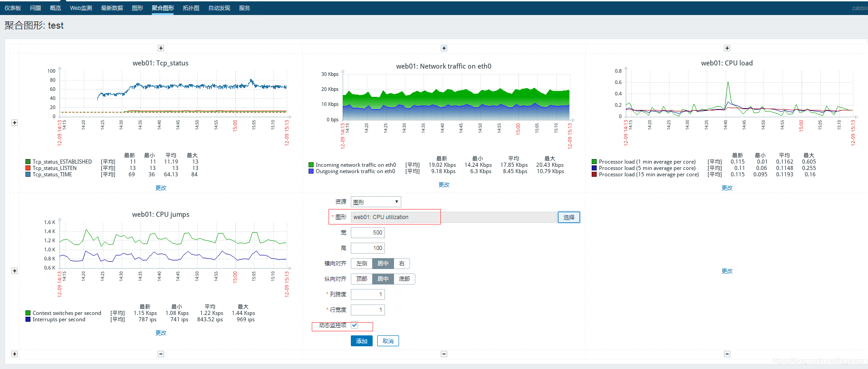Open the 服务 menu

pyautogui.click(x=244, y=8)
